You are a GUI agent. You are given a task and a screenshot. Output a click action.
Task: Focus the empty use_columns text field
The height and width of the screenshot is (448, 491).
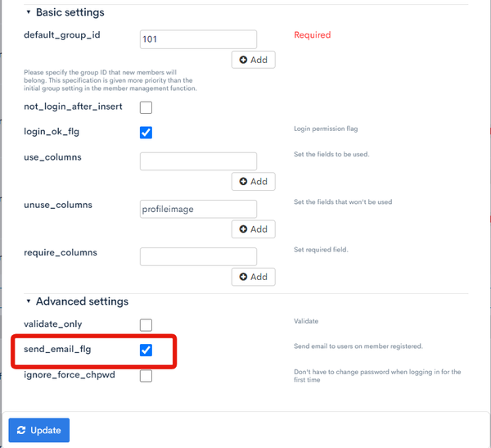[x=198, y=161]
